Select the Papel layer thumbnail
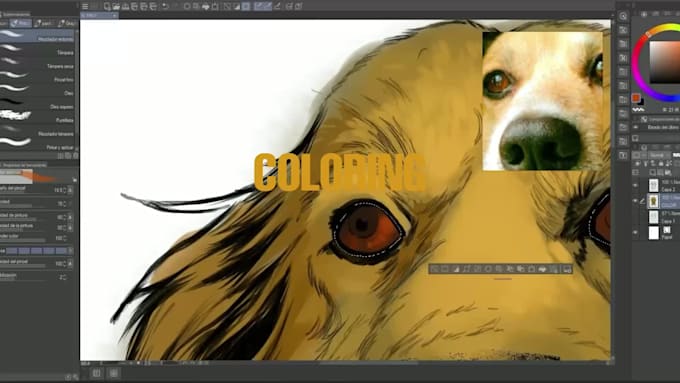 (x=654, y=233)
